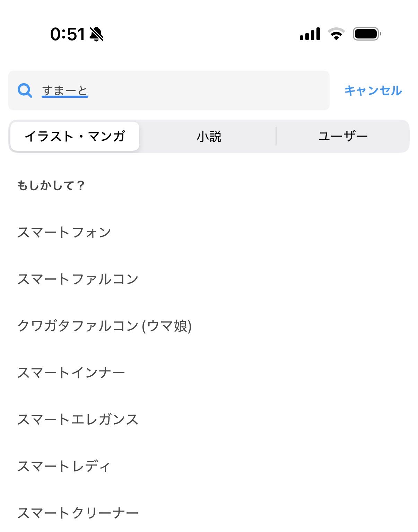This screenshot has height=532, width=418.
Task: Tap the cellular signal bars icon
Action: pyautogui.click(x=310, y=34)
